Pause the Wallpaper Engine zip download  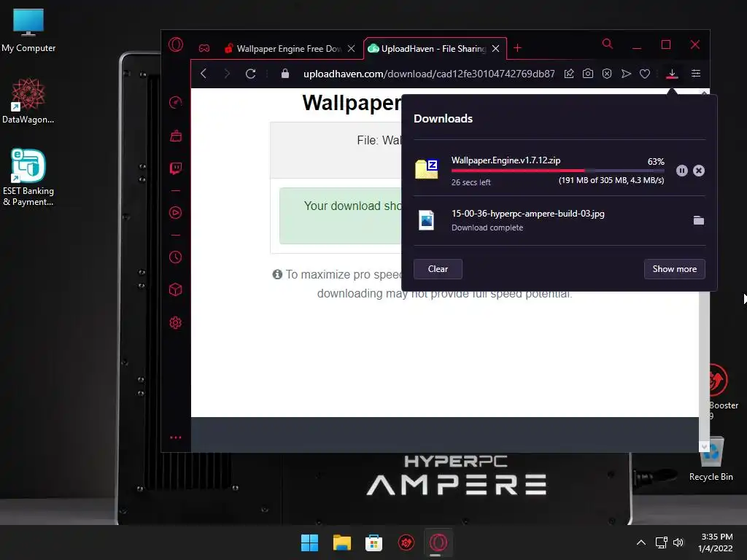[682, 171]
